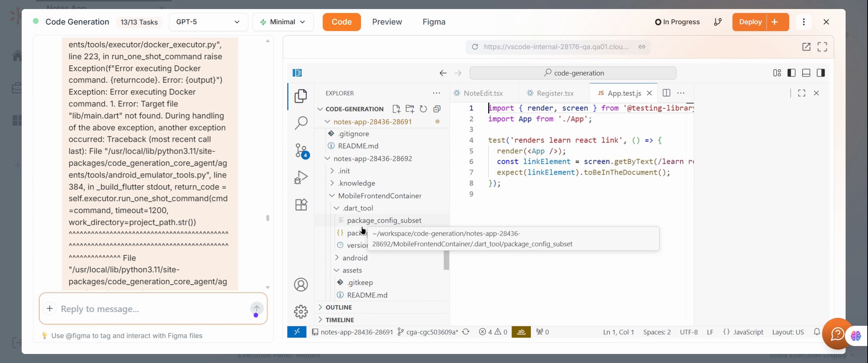Collapse the MobileFrontendContainer folder
This screenshot has width=868, height=363.
332,196
